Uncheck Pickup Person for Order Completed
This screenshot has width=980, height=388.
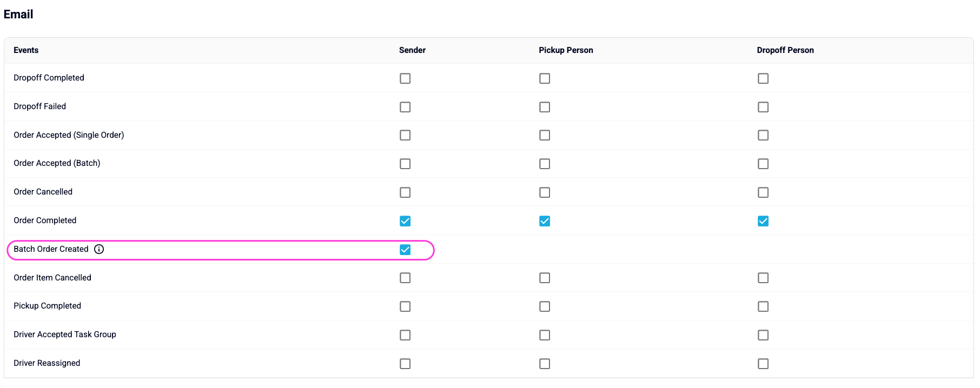[x=545, y=221]
